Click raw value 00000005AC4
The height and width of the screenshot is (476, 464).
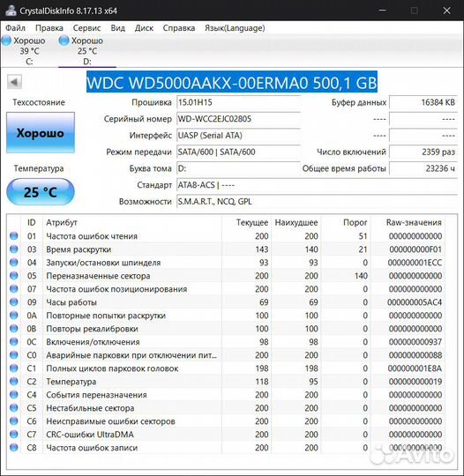coord(415,302)
